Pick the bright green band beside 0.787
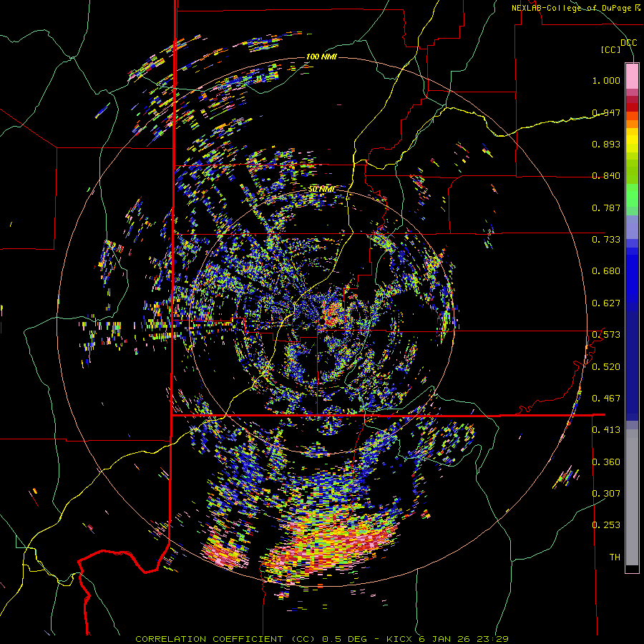Image resolution: width=644 pixels, height=644 pixels. (x=632, y=195)
